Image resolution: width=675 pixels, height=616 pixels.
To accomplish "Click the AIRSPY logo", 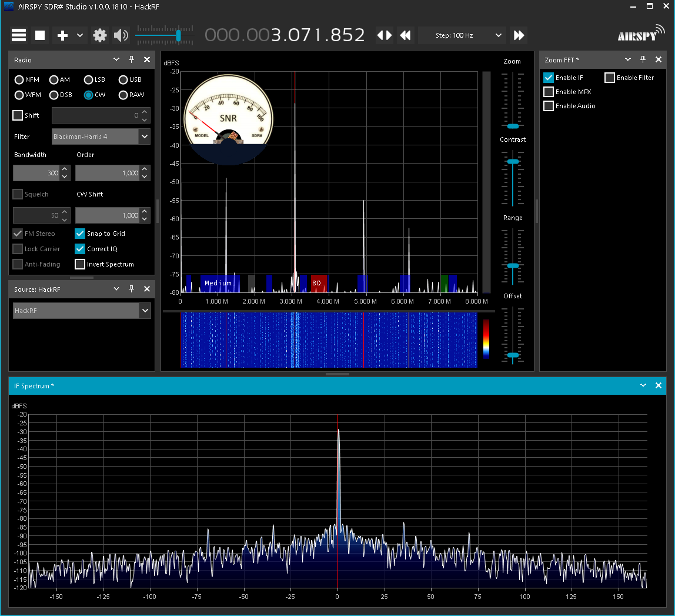I will click(641, 34).
